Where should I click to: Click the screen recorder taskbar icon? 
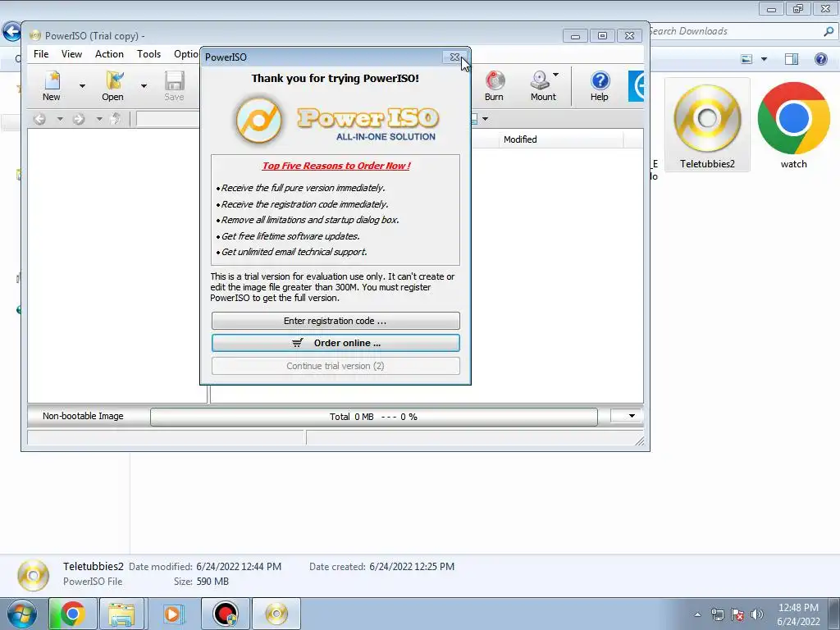click(x=226, y=614)
